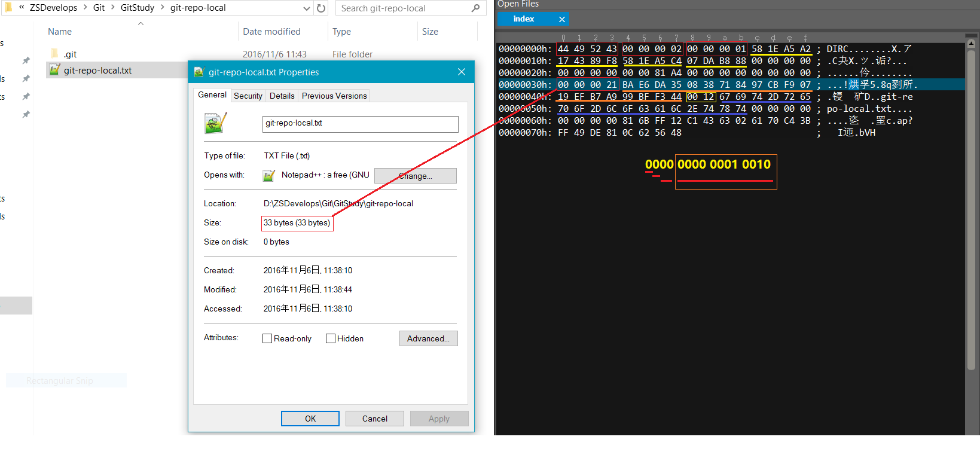Click the search magnifier icon in Explorer
Viewport: 980px width, 461px height.
(x=475, y=8)
